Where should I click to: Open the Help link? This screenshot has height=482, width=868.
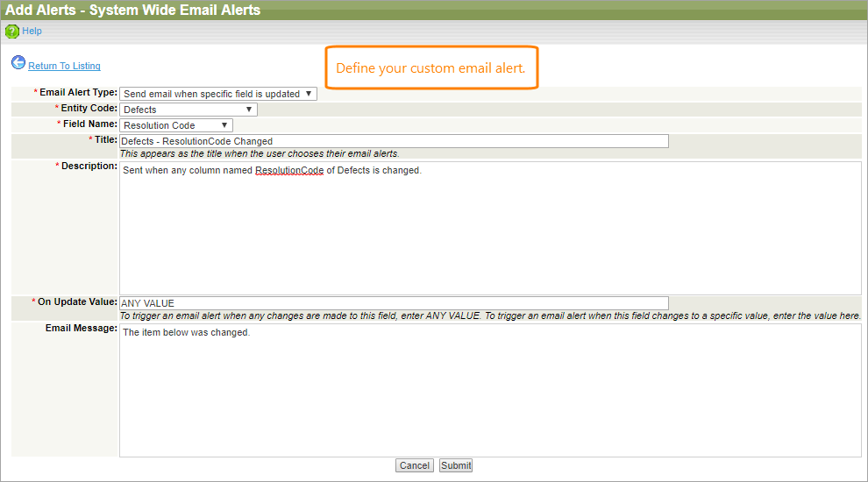coord(32,31)
